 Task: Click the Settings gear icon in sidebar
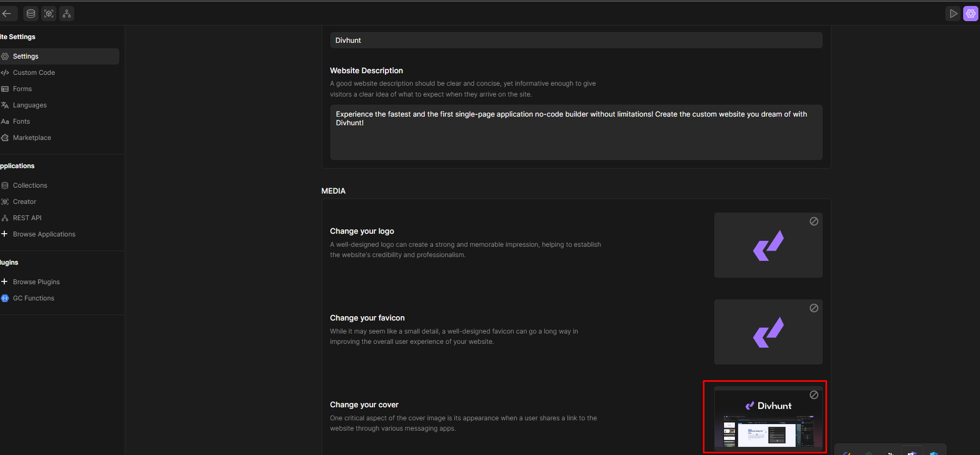pyautogui.click(x=5, y=56)
